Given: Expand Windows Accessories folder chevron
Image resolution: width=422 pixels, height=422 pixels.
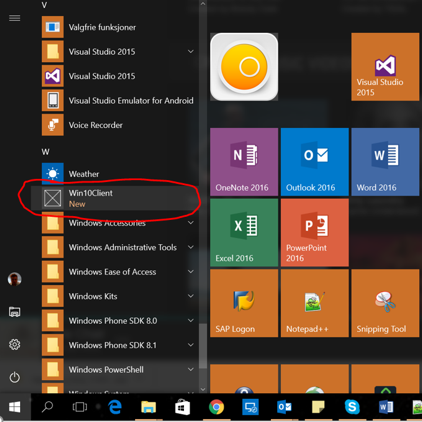Looking at the screenshot, I should tap(191, 223).
